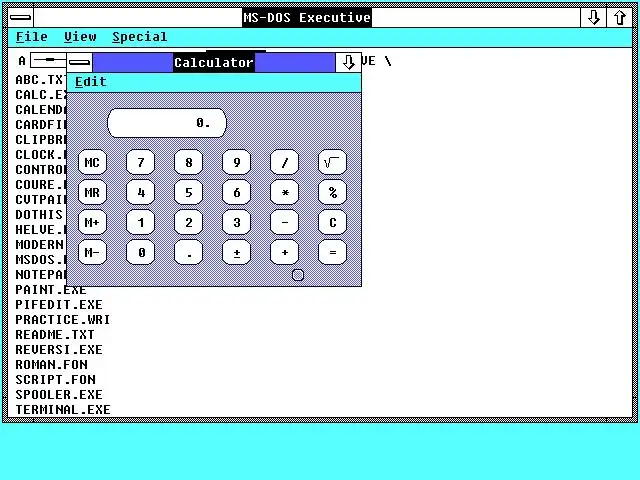The width and height of the screenshot is (640, 480).
Task: Click the MC memory clear key
Action: click(92, 162)
